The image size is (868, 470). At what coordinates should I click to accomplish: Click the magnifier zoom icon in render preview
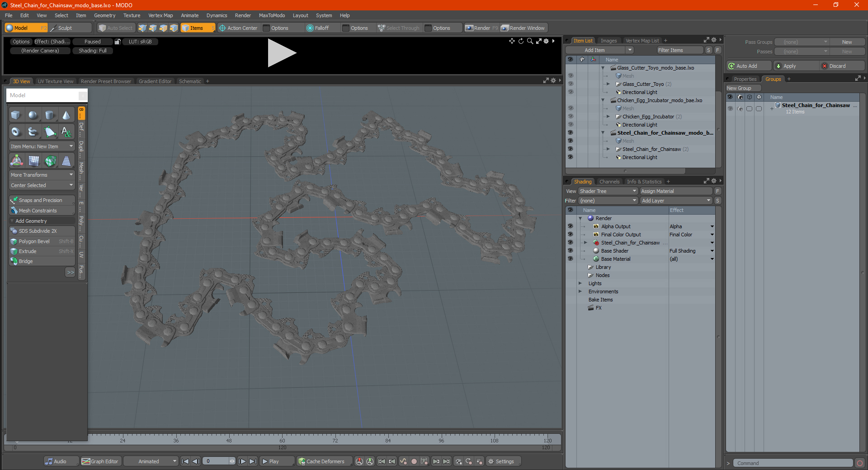click(x=530, y=41)
